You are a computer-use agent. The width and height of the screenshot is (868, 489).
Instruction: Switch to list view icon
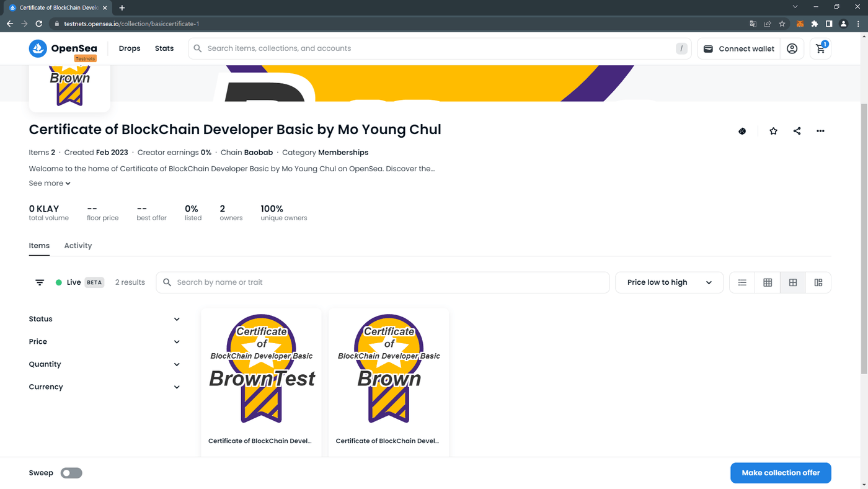(742, 282)
